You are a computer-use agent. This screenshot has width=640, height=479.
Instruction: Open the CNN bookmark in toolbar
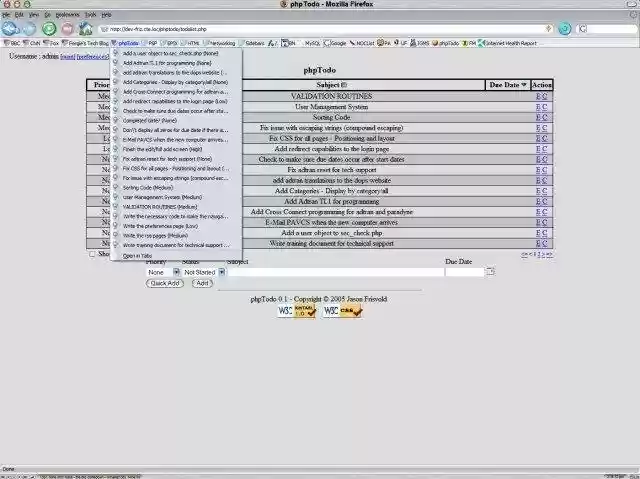pyautogui.click(x=32, y=43)
